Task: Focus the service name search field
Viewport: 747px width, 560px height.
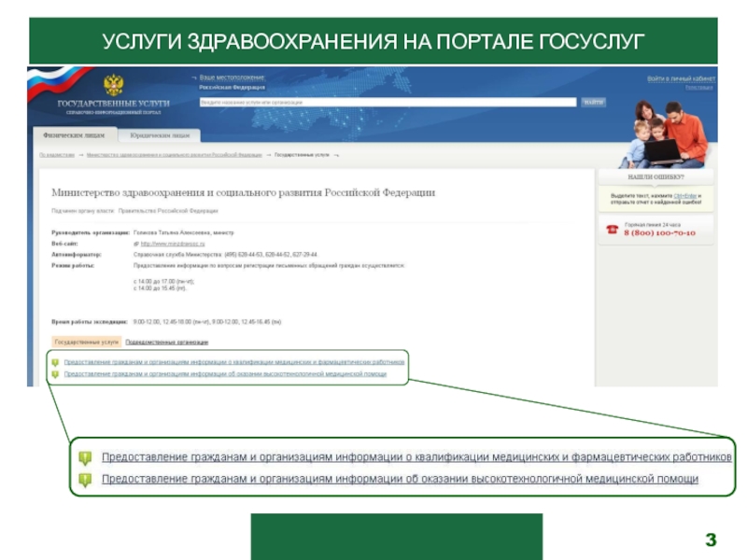Action: pyautogui.click(x=388, y=103)
